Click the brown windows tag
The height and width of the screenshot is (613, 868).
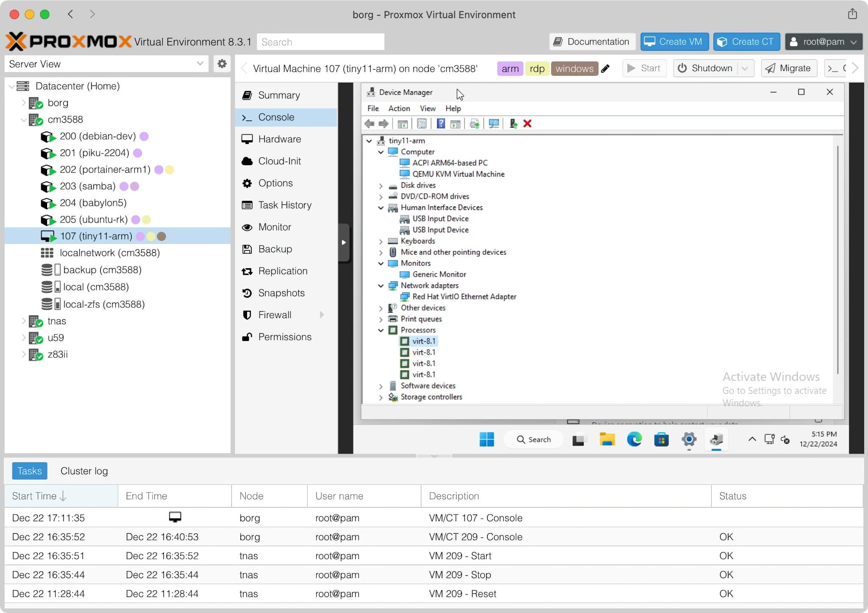pyautogui.click(x=574, y=69)
